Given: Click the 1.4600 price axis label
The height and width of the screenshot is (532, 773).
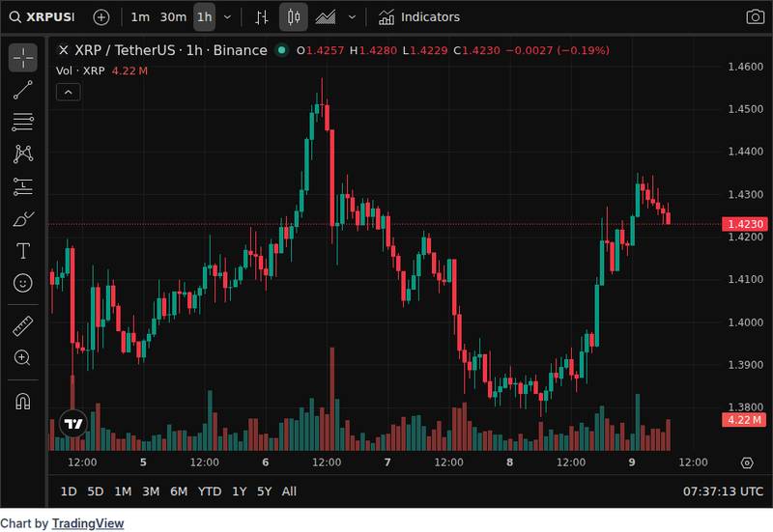Looking at the screenshot, I should 745,67.
